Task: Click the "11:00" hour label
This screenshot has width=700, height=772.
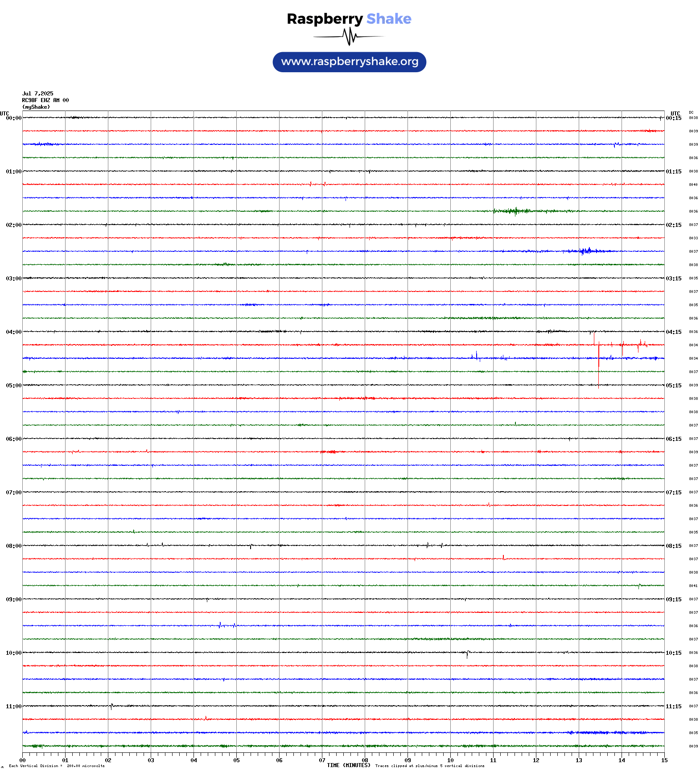Action: click(x=14, y=706)
